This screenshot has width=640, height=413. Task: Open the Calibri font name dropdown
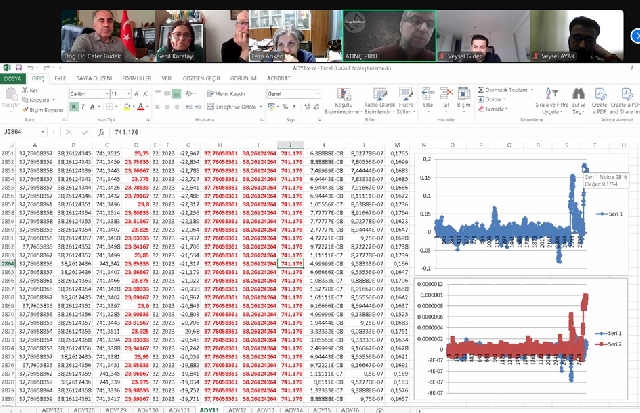click(107, 93)
